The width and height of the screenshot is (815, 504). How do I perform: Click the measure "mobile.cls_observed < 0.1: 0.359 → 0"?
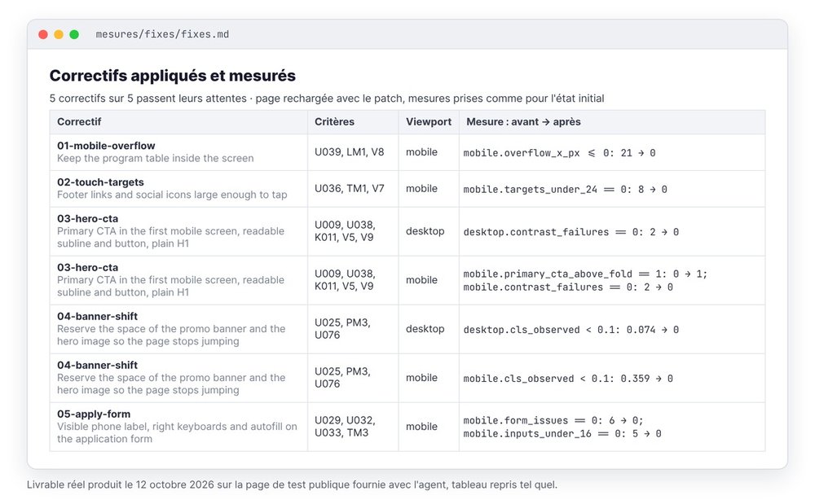coord(568,379)
